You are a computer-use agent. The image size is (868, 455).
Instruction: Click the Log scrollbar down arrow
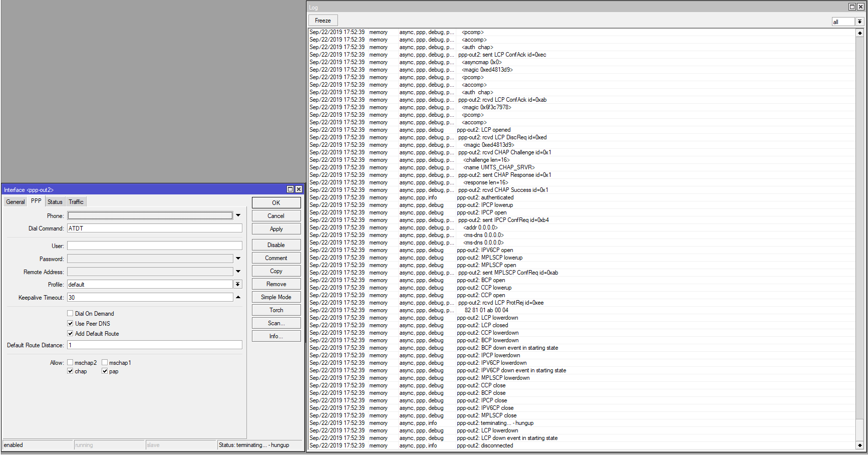[860, 445]
